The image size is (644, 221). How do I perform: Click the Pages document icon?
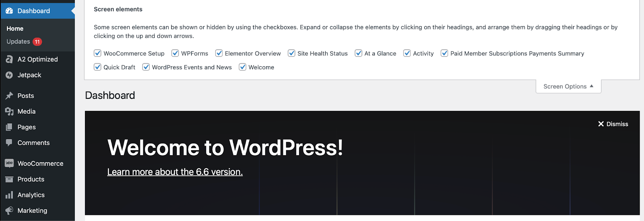coord(9,127)
